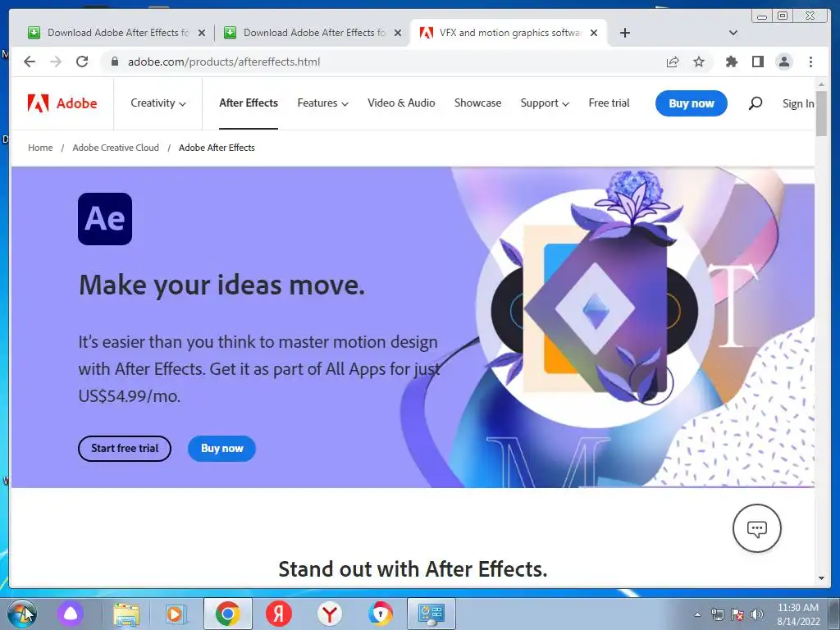Open Windows Explorer from taskbar
Screen dimensions: 840x630
(x=126, y=614)
